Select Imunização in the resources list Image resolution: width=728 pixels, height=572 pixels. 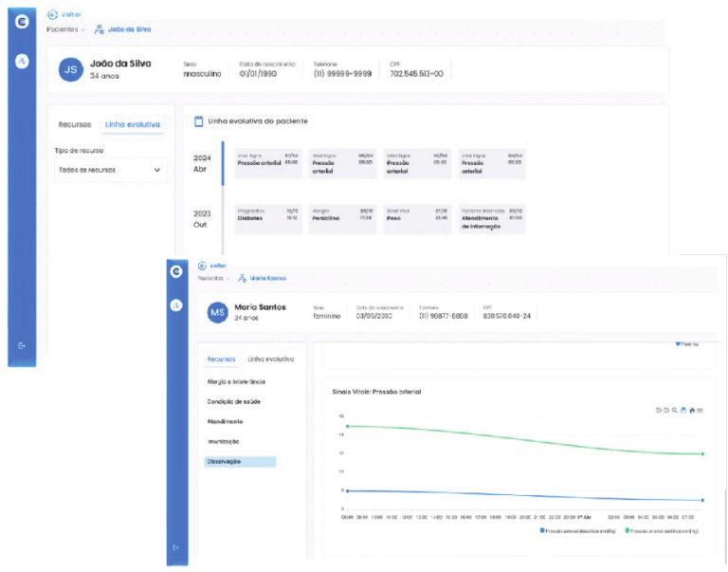point(223,441)
